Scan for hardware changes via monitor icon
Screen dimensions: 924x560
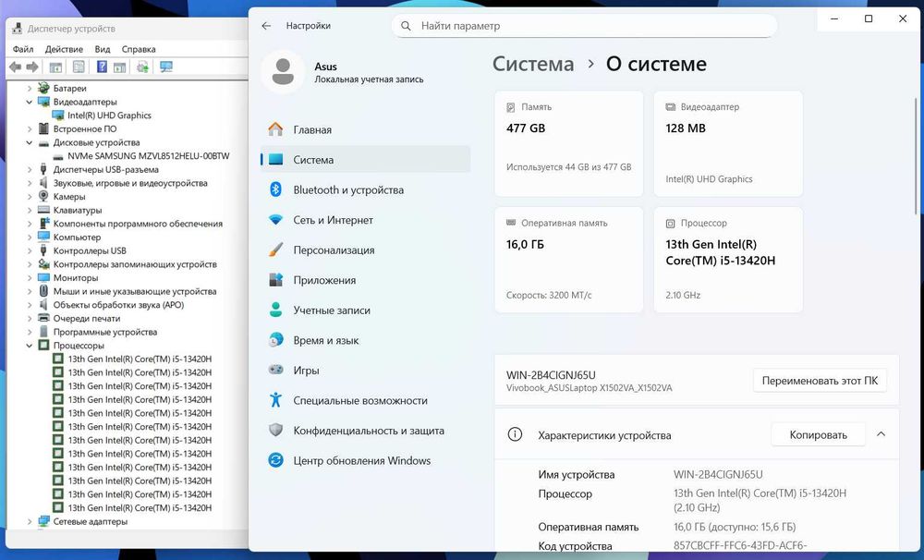click(x=166, y=67)
